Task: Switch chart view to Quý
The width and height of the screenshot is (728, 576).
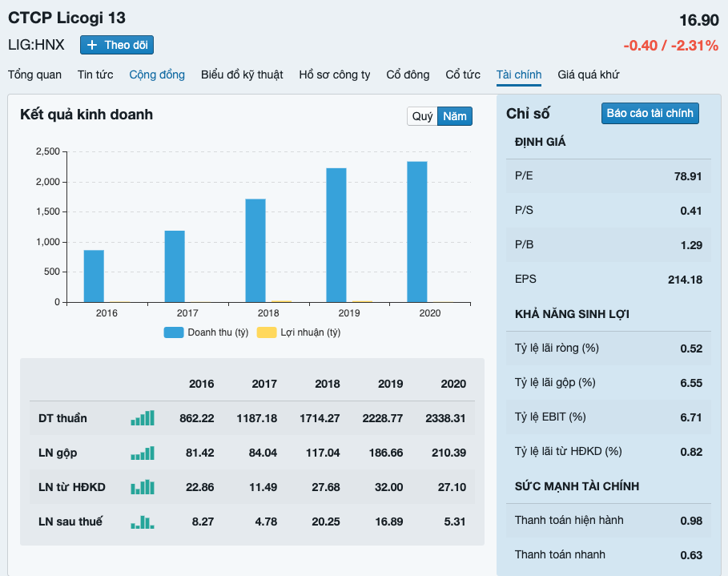Action: tap(422, 116)
